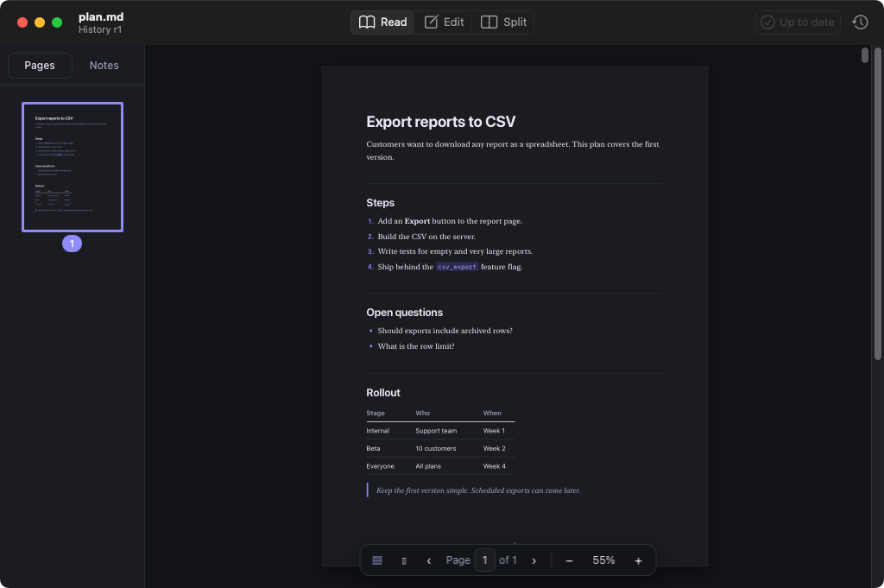Go to next page arrow
The width and height of the screenshot is (884, 588).
point(534,560)
